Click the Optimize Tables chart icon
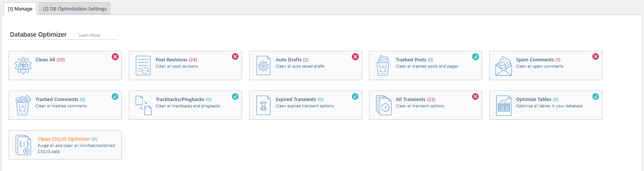The image size is (644, 171). point(504,105)
